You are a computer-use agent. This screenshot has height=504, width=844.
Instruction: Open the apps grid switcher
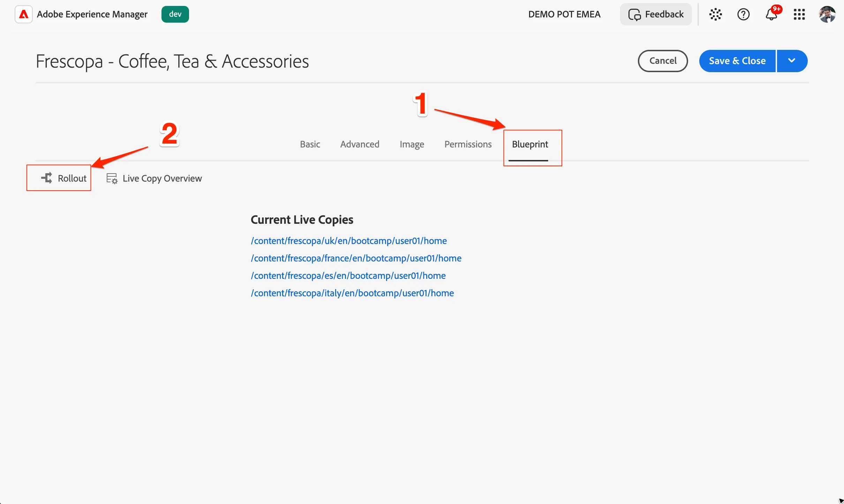click(799, 14)
